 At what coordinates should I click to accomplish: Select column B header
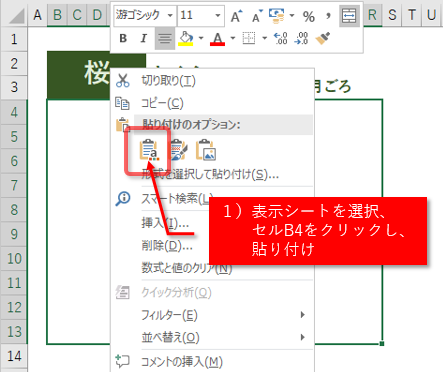(57, 15)
